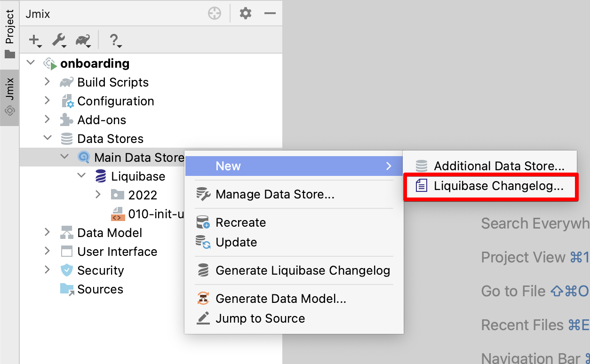Expand the Add-ons node
Viewport: 590px width, 364px height.
click(x=47, y=119)
